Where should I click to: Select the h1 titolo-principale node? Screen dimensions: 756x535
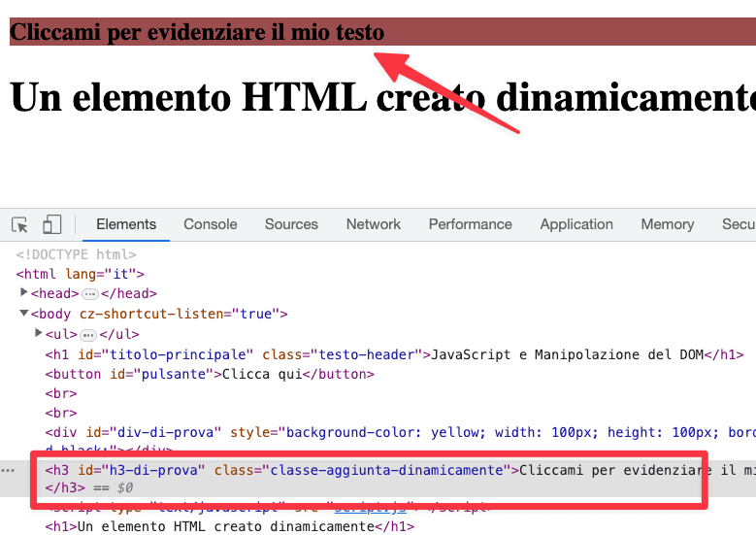(394, 354)
